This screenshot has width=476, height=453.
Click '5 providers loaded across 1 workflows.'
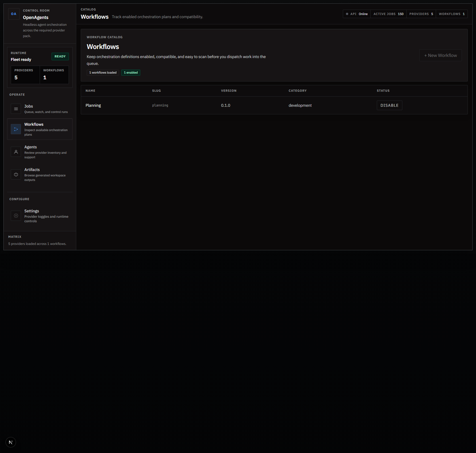coord(37,244)
